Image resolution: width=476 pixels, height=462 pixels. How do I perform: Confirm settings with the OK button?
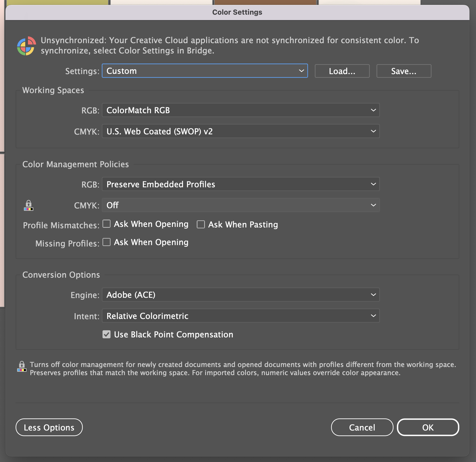coord(428,427)
